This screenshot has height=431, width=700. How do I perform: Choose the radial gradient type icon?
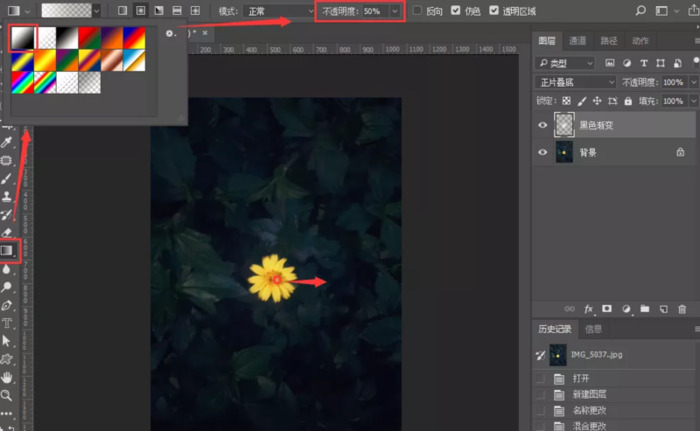coord(140,10)
